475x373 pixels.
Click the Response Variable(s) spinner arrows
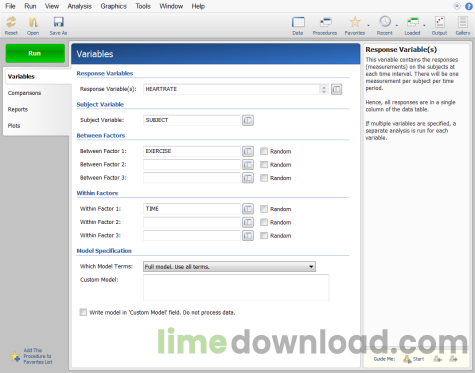click(x=324, y=89)
